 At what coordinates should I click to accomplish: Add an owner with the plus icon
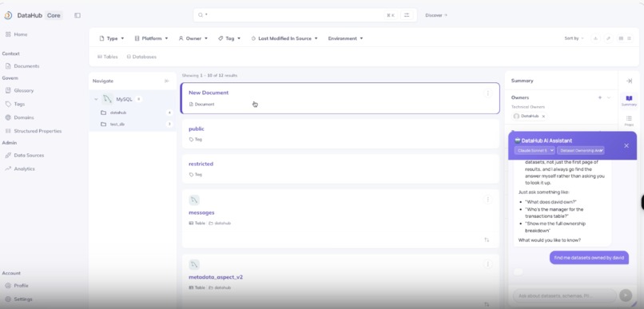599,97
